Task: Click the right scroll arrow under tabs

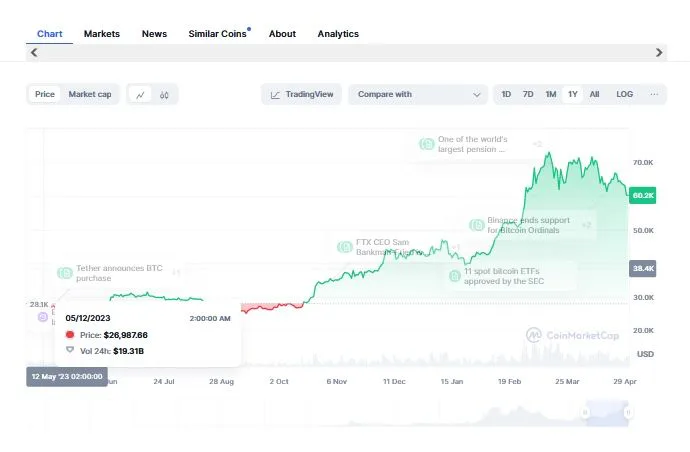Action: tap(659, 52)
